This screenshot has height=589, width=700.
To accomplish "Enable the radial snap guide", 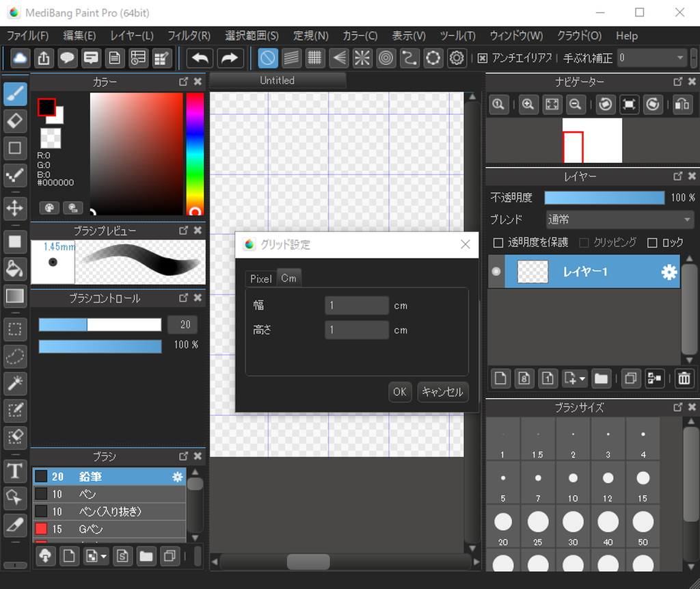I will (362, 58).
